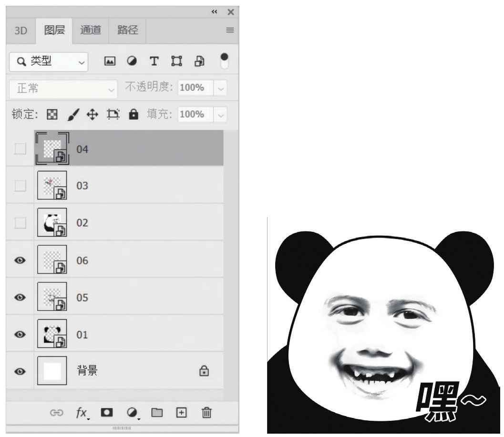Close the Layers panel
504x437 pixels.
(230, 12)
